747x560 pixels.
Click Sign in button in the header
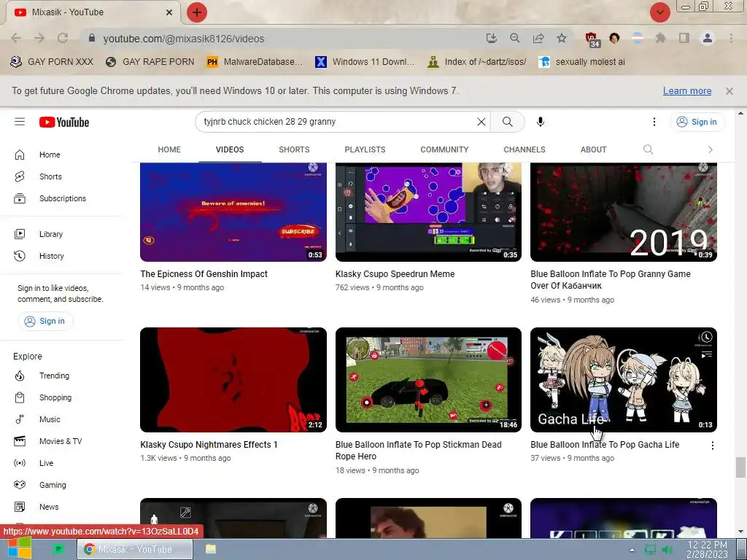(x=697, y=122)
